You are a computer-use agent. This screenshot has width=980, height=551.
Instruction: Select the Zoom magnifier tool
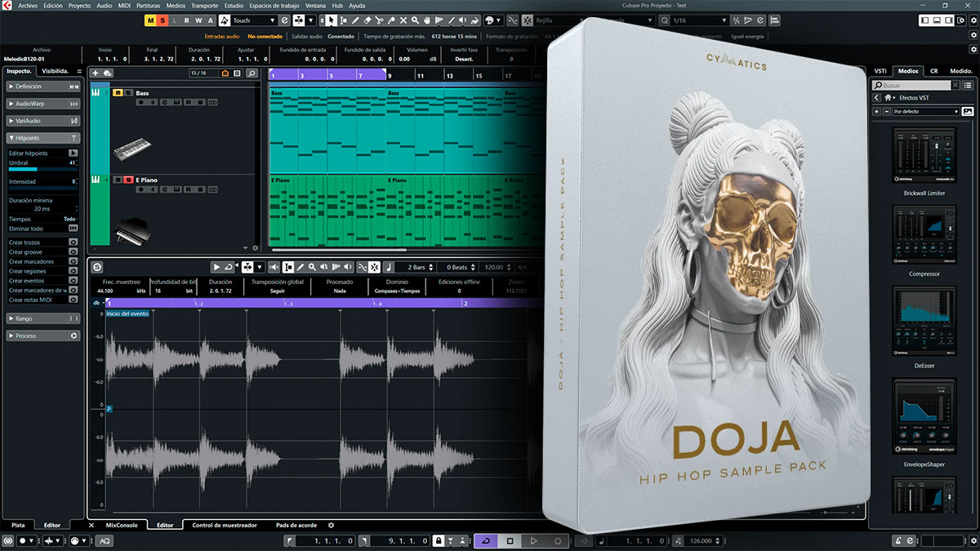pos(416,20)
